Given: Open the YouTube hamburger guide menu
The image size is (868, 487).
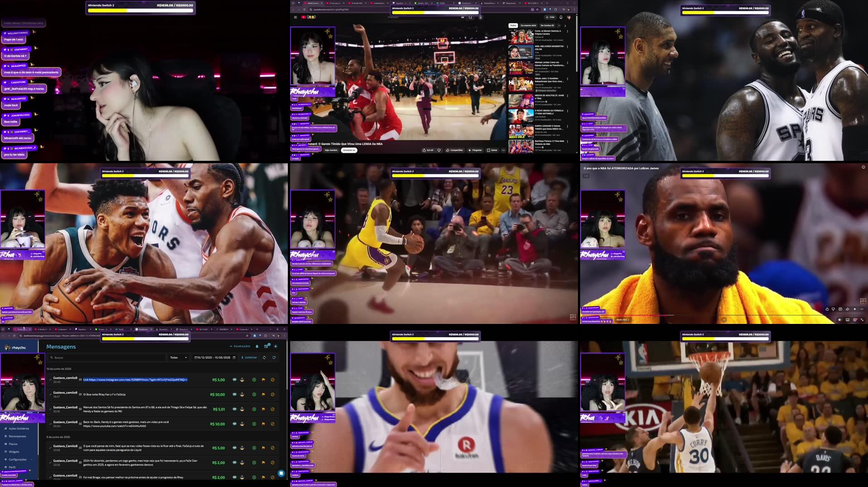Looking at the screenshot, I should [x=296, y=17].
